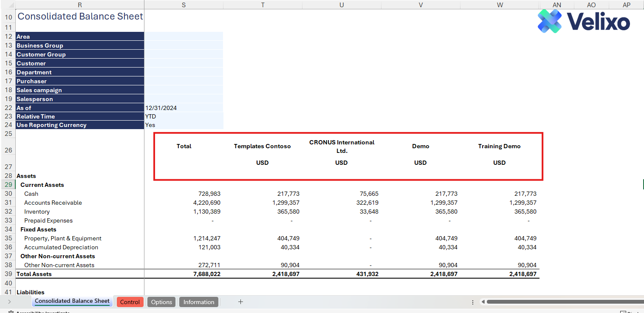Switch to the Control sheet tab

tap(130, 302)
